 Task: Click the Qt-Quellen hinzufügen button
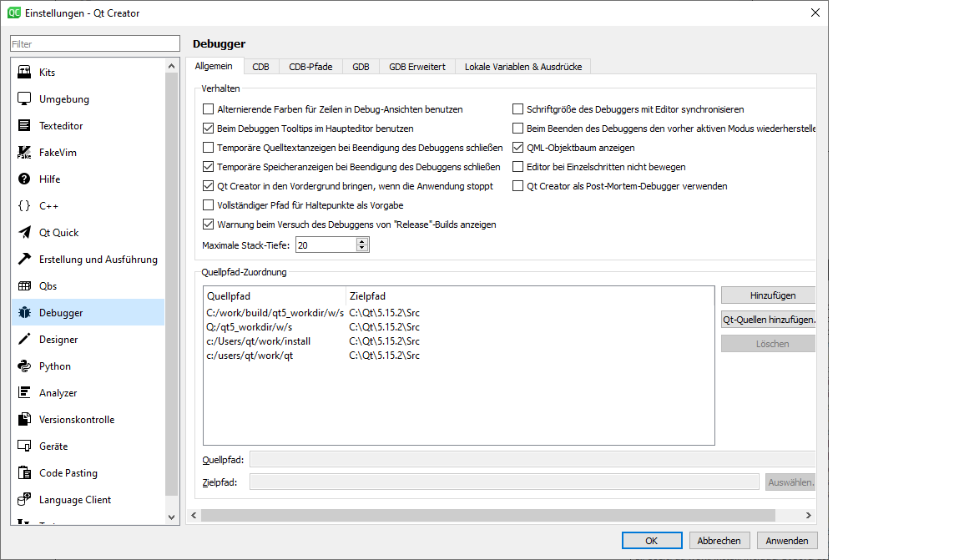click(768, 320)
